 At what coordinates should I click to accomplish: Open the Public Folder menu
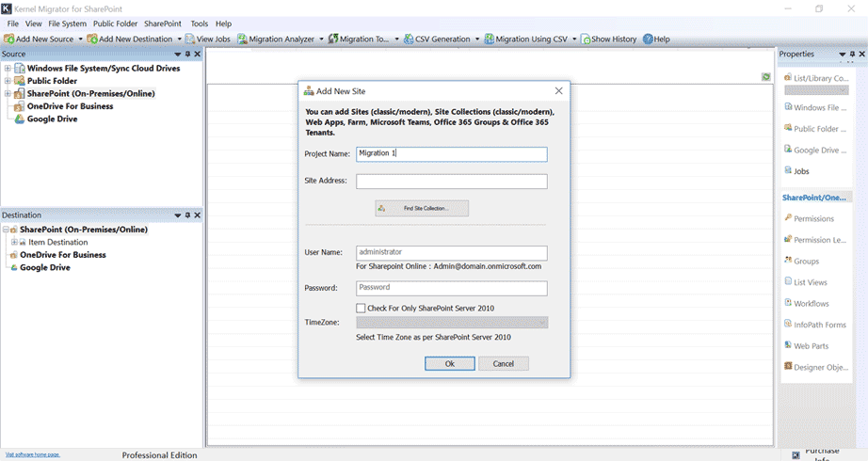pos(115,24)
